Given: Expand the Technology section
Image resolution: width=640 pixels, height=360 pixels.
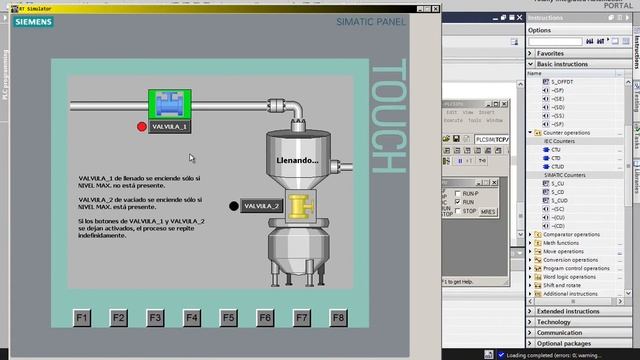Looking at the screenshot, I should pos(530,322).
